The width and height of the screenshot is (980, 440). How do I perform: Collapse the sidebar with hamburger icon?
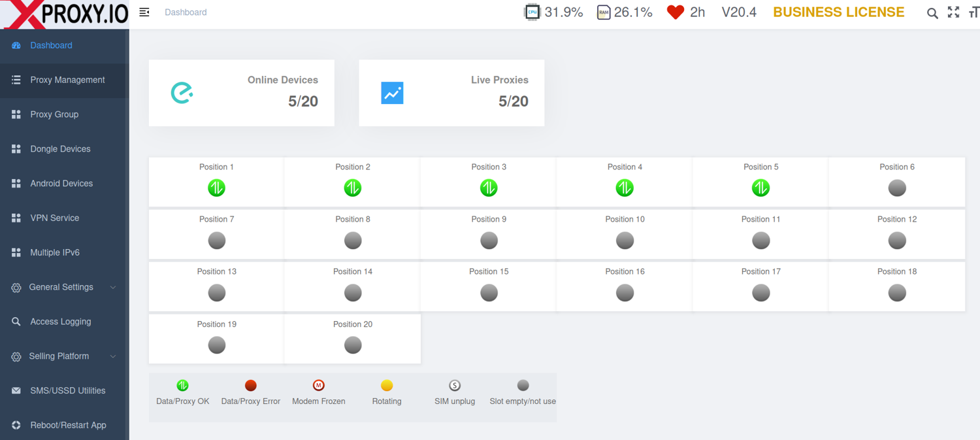(144, 12)
